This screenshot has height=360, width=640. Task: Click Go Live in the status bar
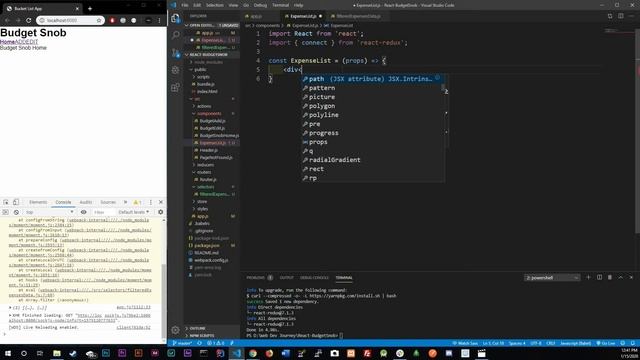pyautogui.click(x=606, y=343)
